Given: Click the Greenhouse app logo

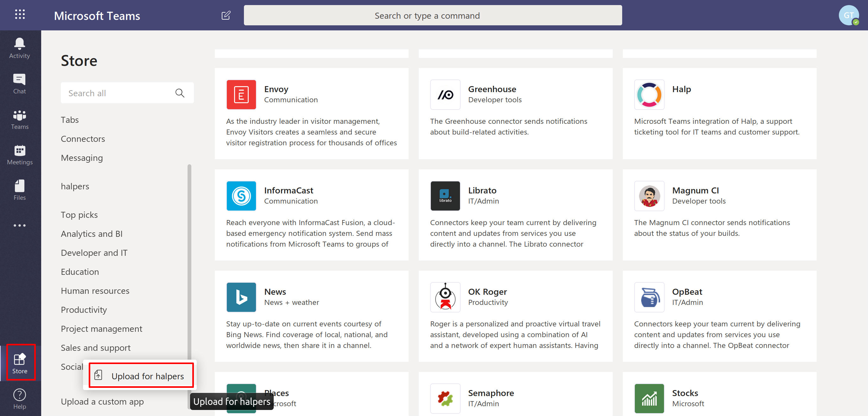Looking at the screenshot, I should 445,95.
